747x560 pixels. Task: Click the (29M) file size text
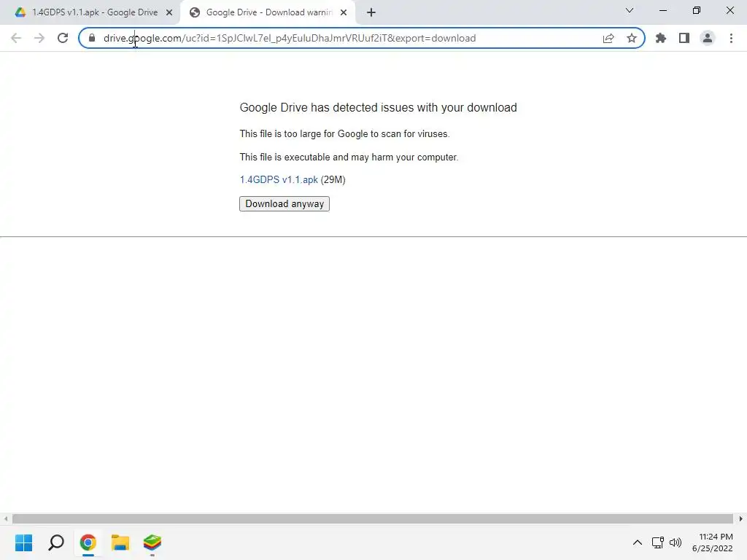tap(333, 179)
